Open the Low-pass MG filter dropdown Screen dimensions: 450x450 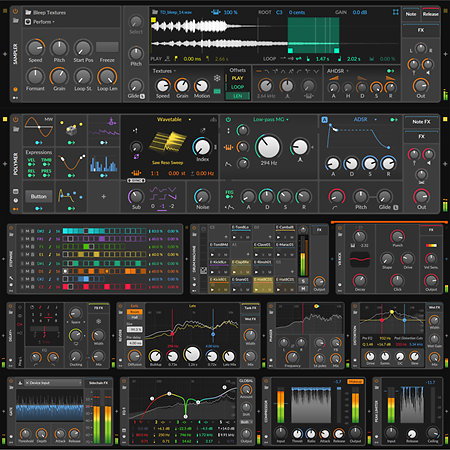coord(271,119)
